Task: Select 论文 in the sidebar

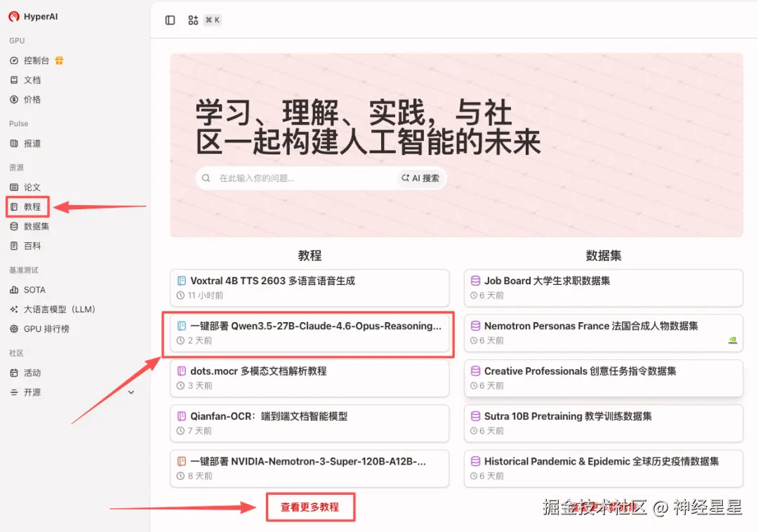Action: coord(32,187)
